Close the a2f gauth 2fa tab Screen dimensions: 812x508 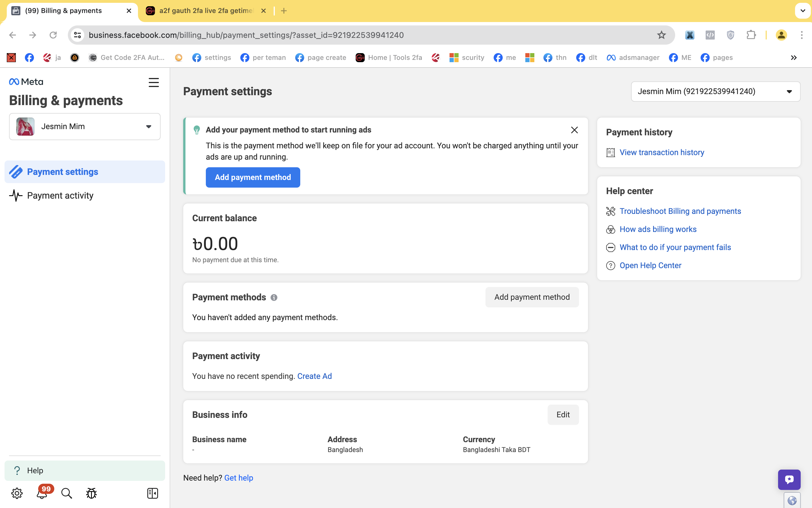[x=264, y=11]
